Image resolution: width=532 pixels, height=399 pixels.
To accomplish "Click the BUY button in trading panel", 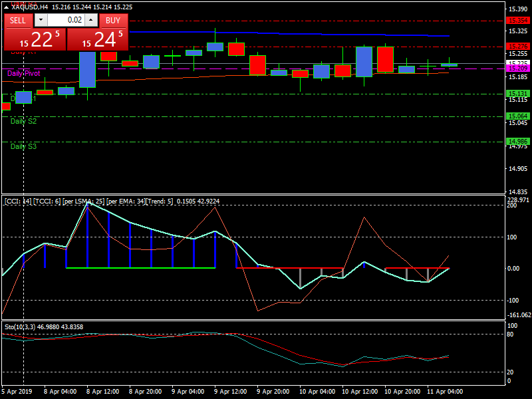I will click(113, 20).
